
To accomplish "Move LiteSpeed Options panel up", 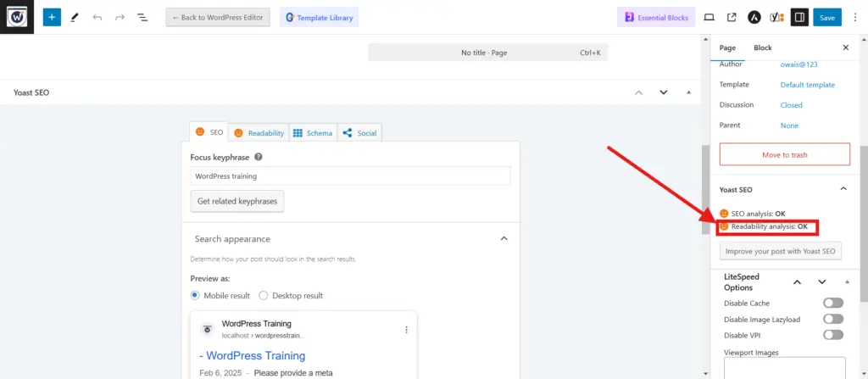I will [797, 282].
